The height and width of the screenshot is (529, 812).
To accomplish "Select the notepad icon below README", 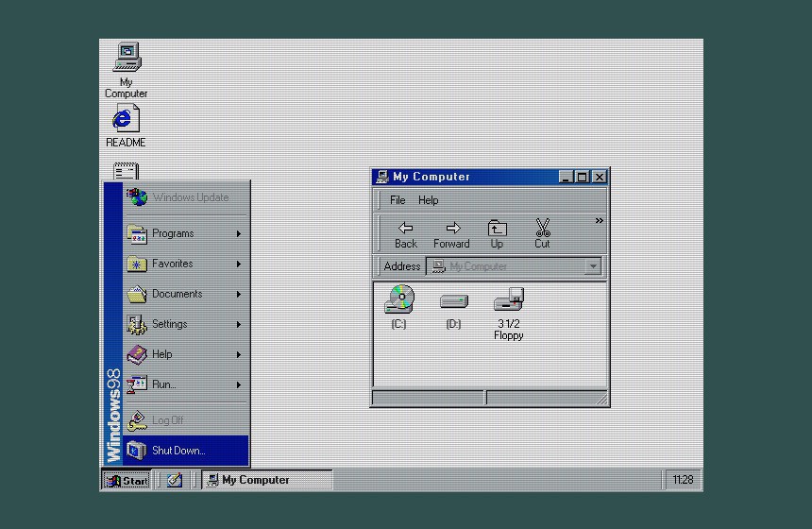I will pyautogui.click(x=126, y=171).
